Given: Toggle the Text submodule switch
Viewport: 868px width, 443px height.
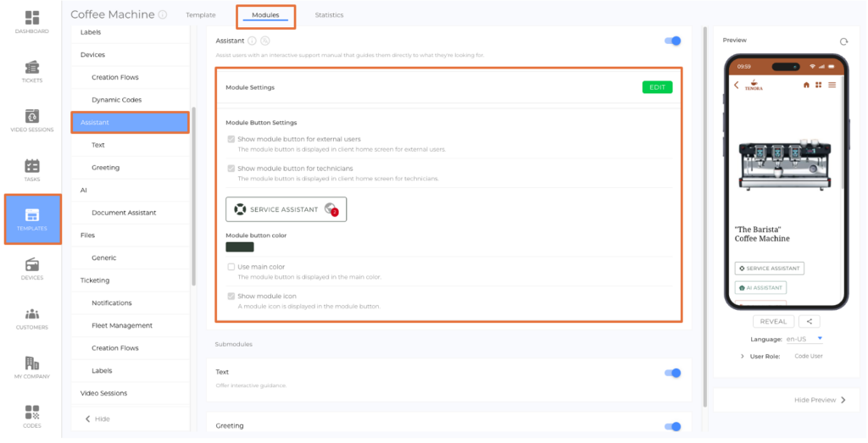Looking at the screenshot, I should tap(673, 373).
